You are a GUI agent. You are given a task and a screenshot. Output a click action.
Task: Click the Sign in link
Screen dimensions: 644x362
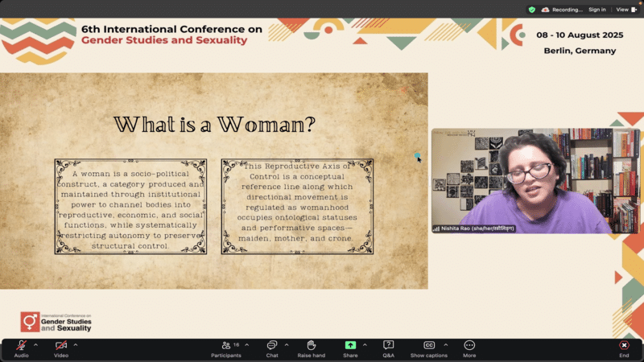[597, 10]
